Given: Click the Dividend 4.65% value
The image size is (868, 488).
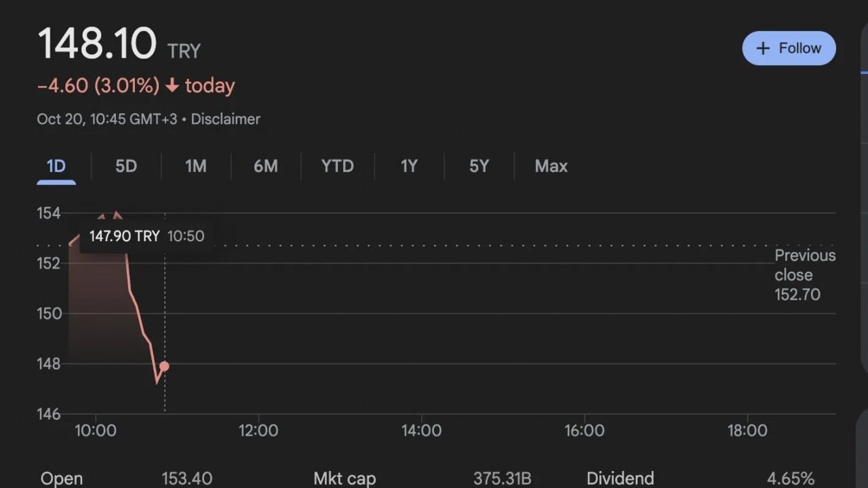Looking at the screenshot, I should point(791,479).
